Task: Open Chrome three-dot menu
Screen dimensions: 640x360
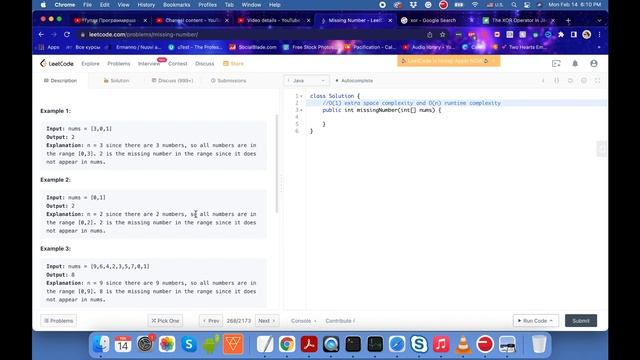Action: coord(599,35)
